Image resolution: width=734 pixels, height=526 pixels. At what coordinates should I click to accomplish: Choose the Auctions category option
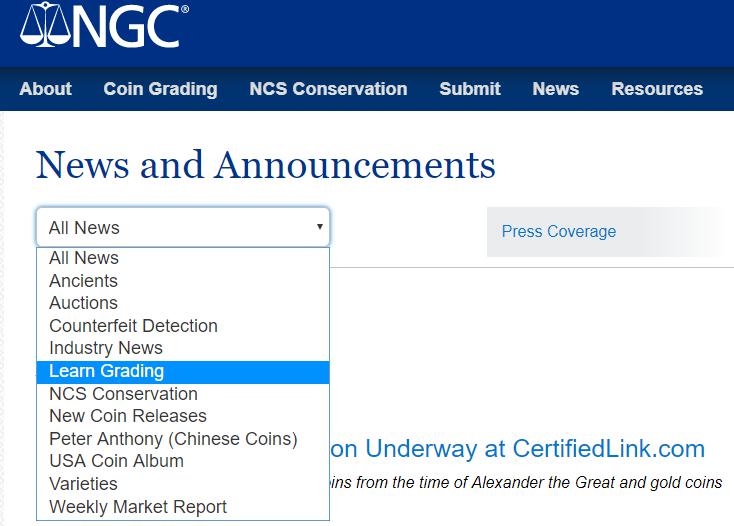click(183, 303)
